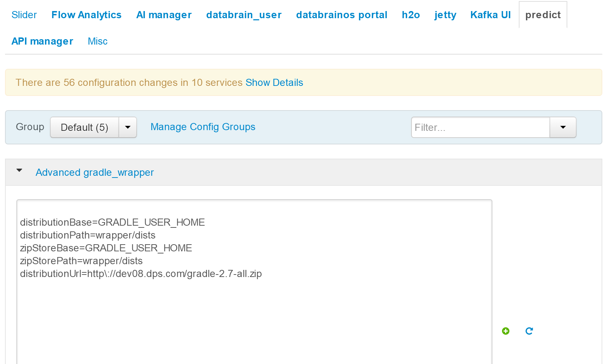The height and width of the screenshot is (364, 603).
Task: Switch to the Slider tab
Action: click(x=24, y=15)
